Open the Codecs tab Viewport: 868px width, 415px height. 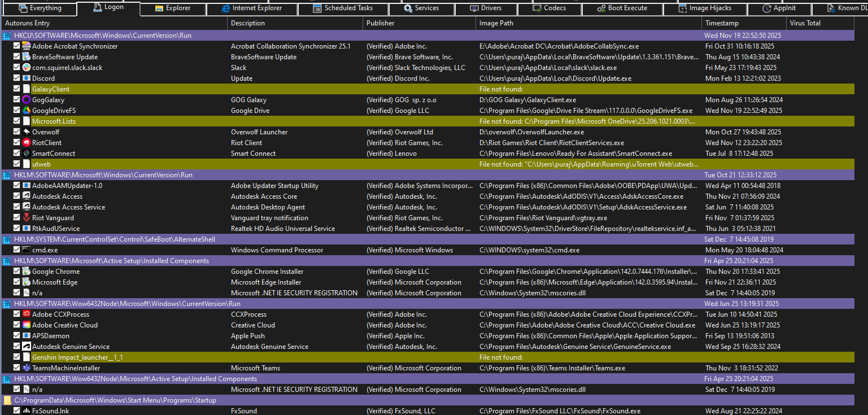coord(549,8)
